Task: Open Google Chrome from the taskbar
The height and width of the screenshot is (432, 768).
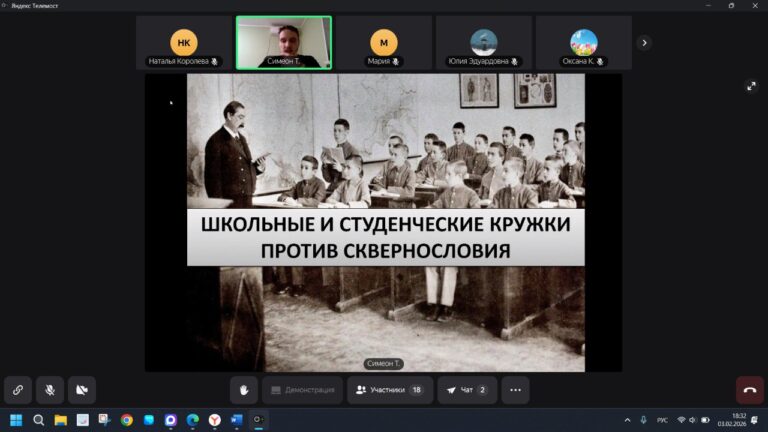Action: coord(127,420)
